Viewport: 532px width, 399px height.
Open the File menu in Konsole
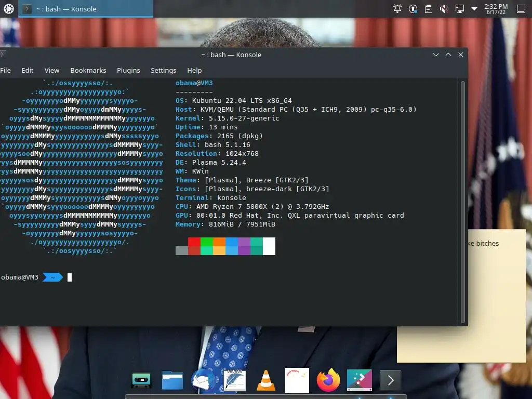[5, 70]
